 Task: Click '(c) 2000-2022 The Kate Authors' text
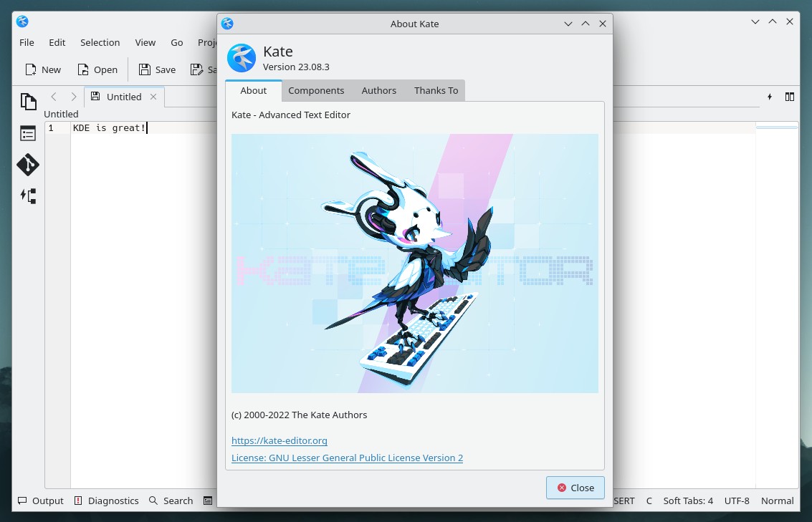(x=300, y=415)
